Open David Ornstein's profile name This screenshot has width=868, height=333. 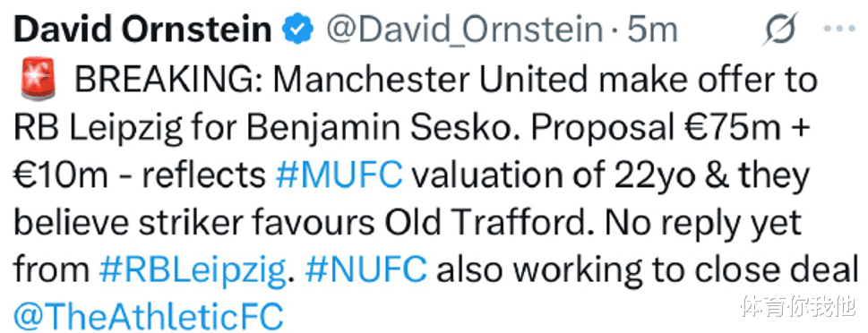coord(142,30)
